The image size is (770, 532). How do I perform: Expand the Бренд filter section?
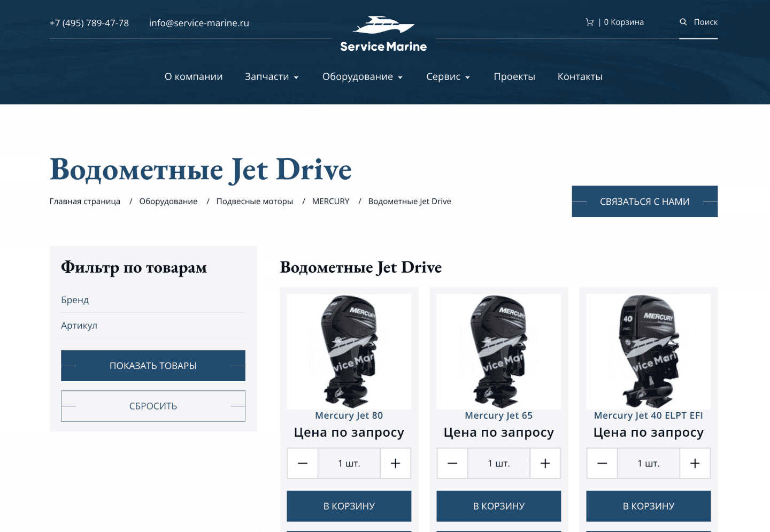[153, 300]
